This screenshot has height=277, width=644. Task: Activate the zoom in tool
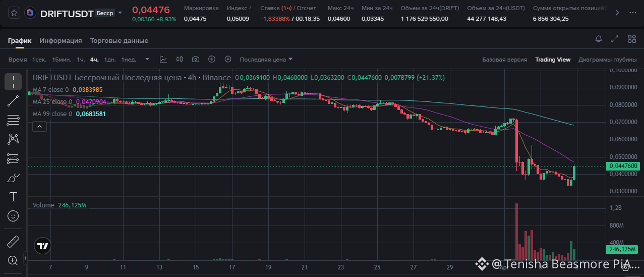pyautogui.click(x=13, y=260)
